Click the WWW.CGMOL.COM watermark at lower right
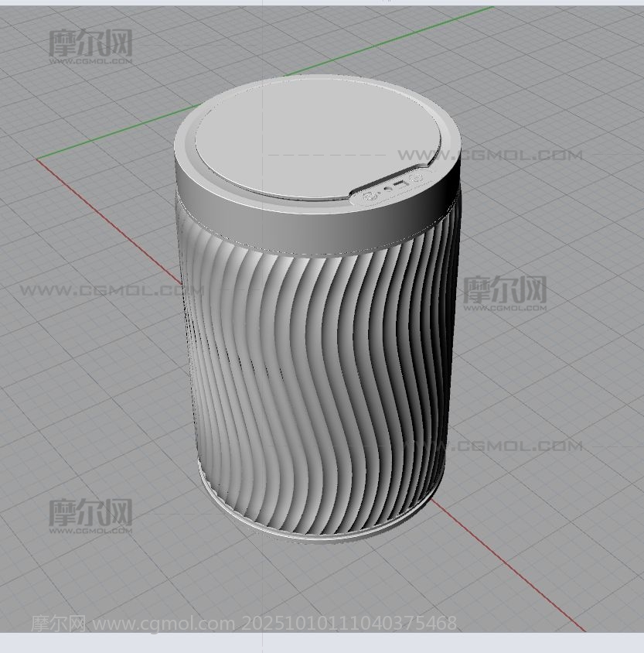The image size is (644, 653). (x=518, y=446)
